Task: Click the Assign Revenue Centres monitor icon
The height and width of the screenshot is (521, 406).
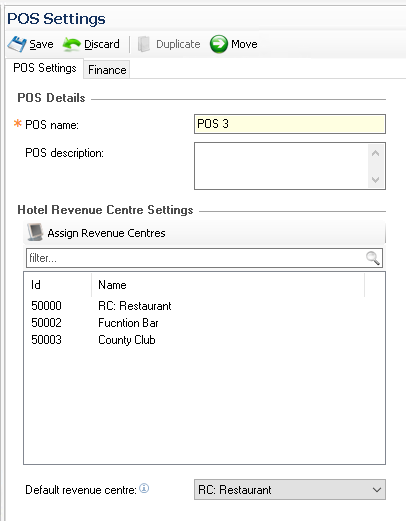Action: 35,232
